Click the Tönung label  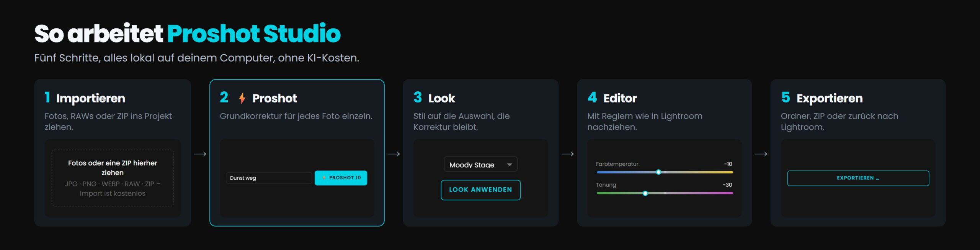[606, 185]
